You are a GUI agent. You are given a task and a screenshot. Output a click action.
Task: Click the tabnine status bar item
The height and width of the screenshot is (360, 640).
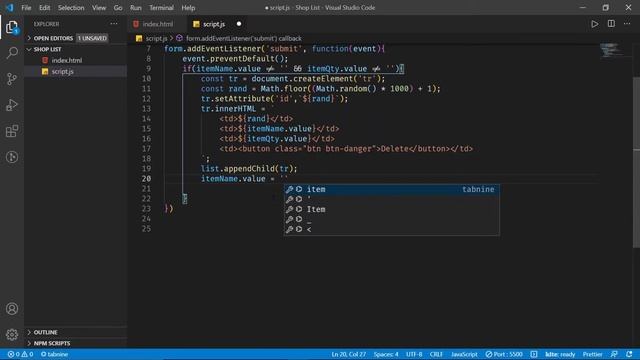(54, 354)
